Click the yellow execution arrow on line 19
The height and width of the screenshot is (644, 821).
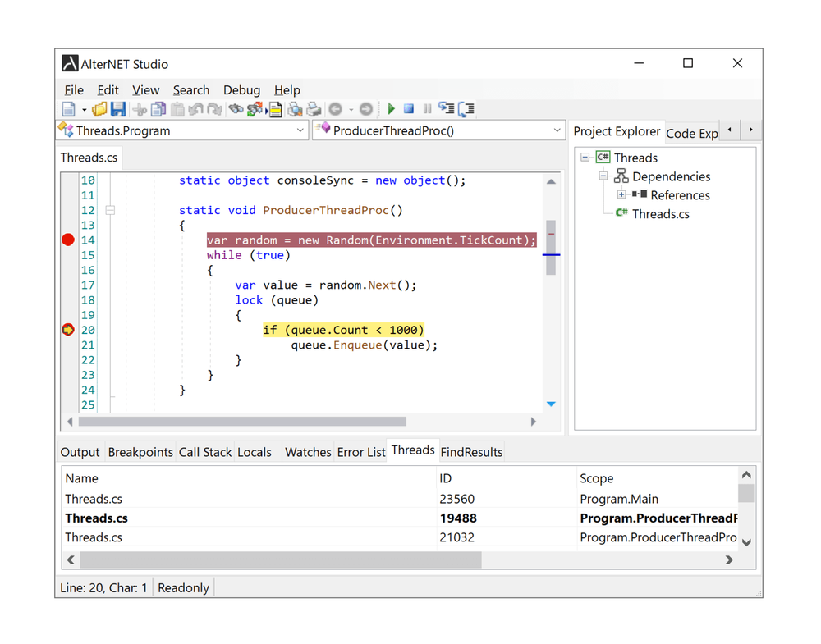pyautogui.click(x=67, y=329)
